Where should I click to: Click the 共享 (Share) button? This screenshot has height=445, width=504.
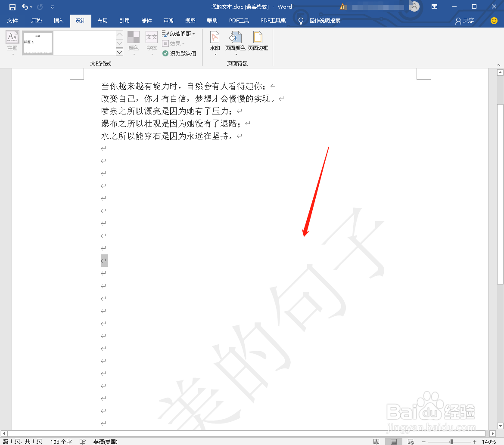(464, 20)
